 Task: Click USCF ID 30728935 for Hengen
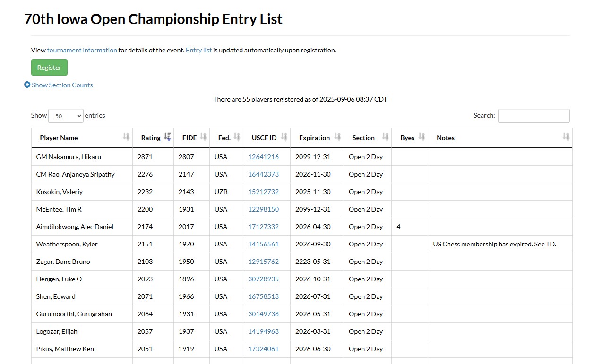pyautogui.click(x=263, y=279)
